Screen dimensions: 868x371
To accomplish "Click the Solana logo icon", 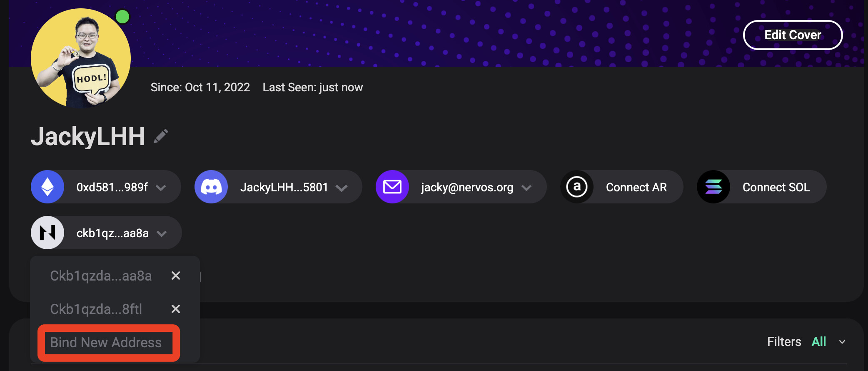I will [x=713, y=187].
